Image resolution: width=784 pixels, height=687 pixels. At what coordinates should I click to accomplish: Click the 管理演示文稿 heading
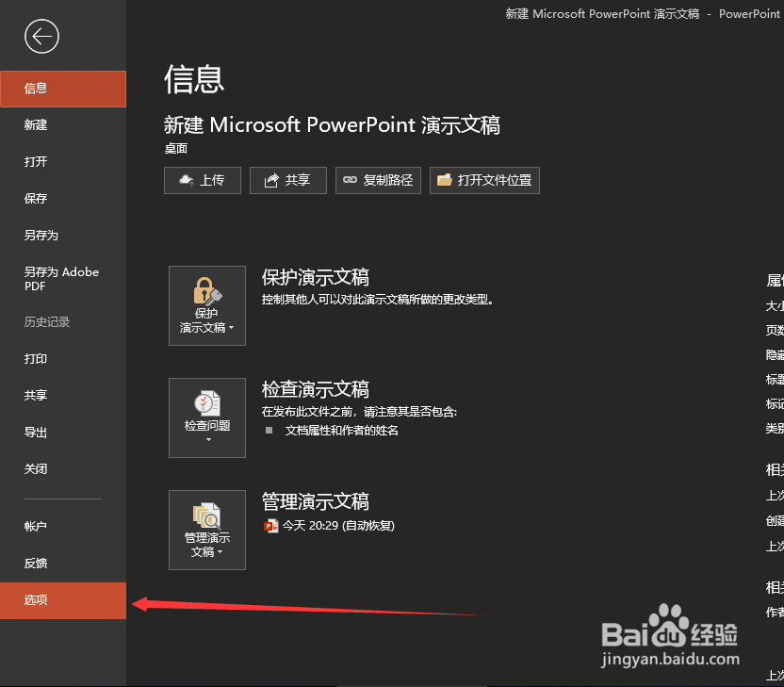[316, 501]
